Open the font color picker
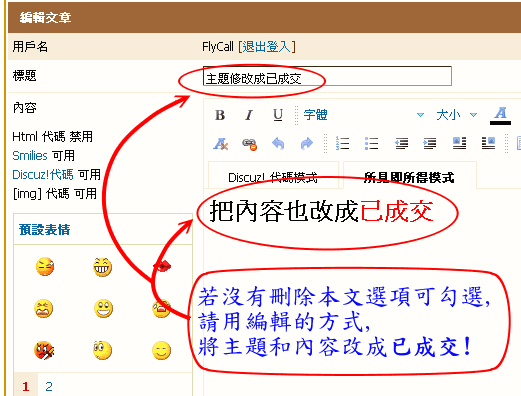 [500, 115]
